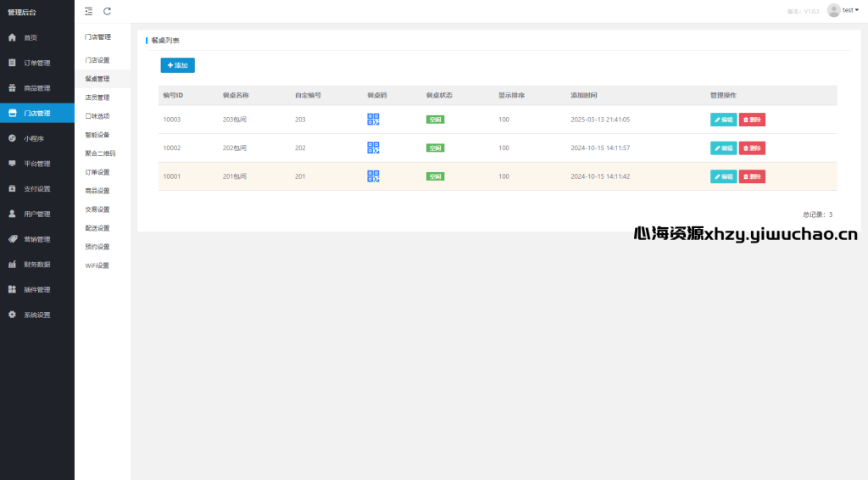Image resolution: width=868 pixels, height=480 pixels.
Task: Select 店员管理 in the submenu
Action: pyautogui.click(x=97, y=98)
